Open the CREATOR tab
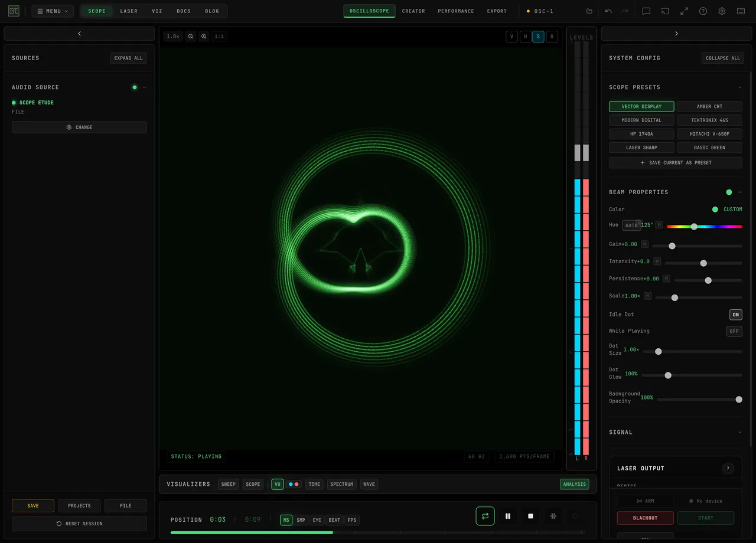 pyautogui.click(x=413, y=11)
